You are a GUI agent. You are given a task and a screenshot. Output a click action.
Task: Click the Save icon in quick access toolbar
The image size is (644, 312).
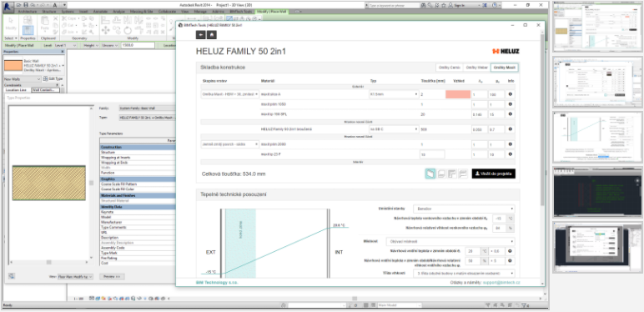pos(26,5)
